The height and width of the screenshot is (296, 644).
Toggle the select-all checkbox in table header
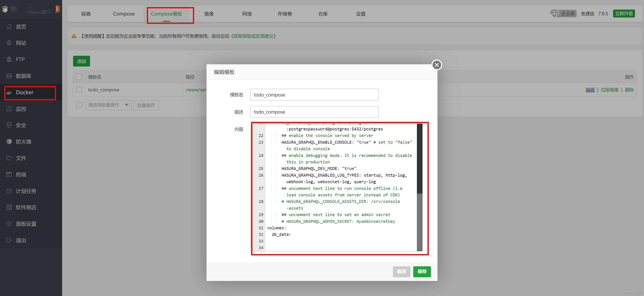[x=79, y=77]
